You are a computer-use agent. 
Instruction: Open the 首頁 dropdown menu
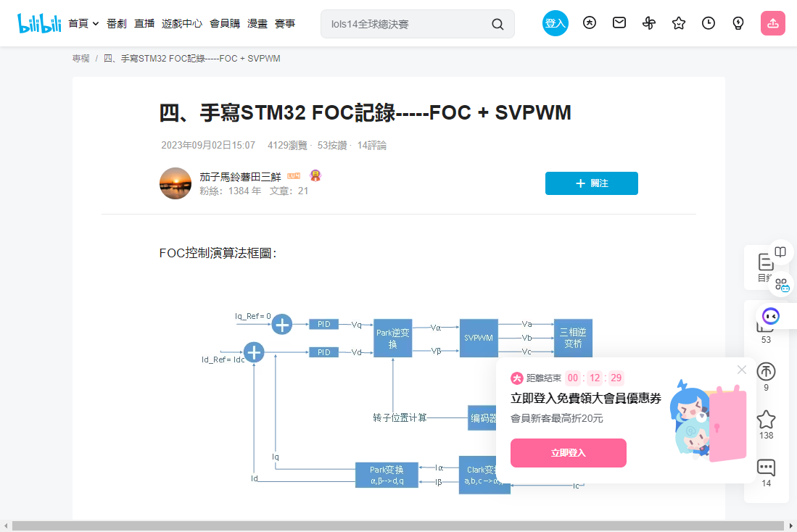tap(83, 24)
